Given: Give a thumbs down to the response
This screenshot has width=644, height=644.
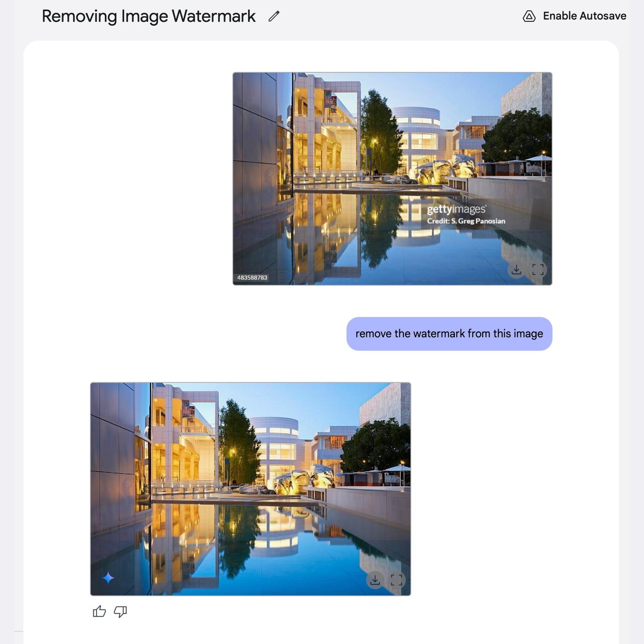Looking at the screenshot, I should [x=121, y=611].
